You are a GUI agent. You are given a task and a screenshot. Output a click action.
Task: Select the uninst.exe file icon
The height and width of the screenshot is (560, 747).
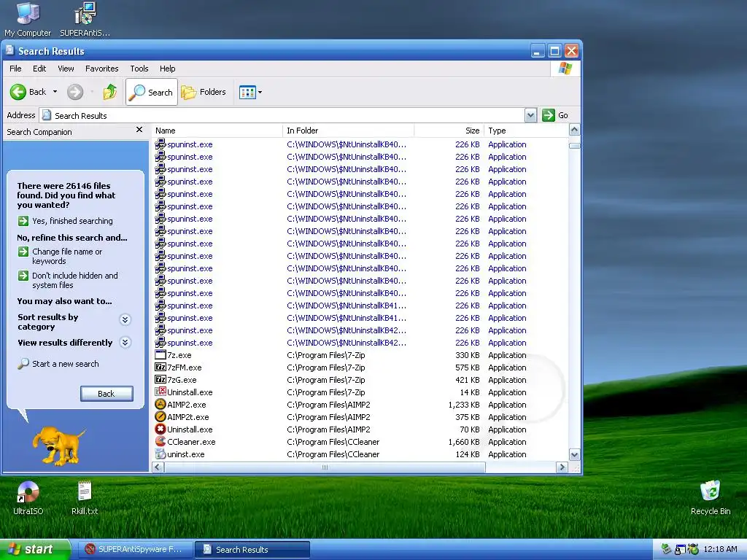click(160, 454)
